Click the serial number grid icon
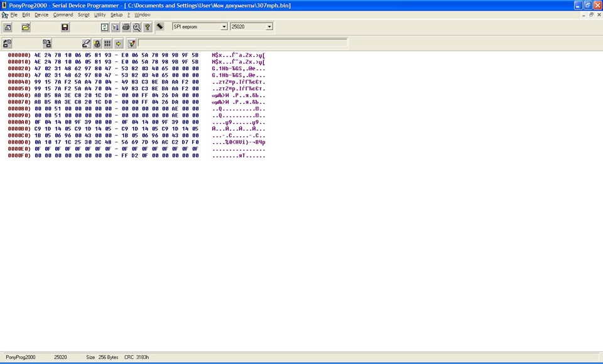The height and width of the screenshot is (364, 603). click(107, 43)
